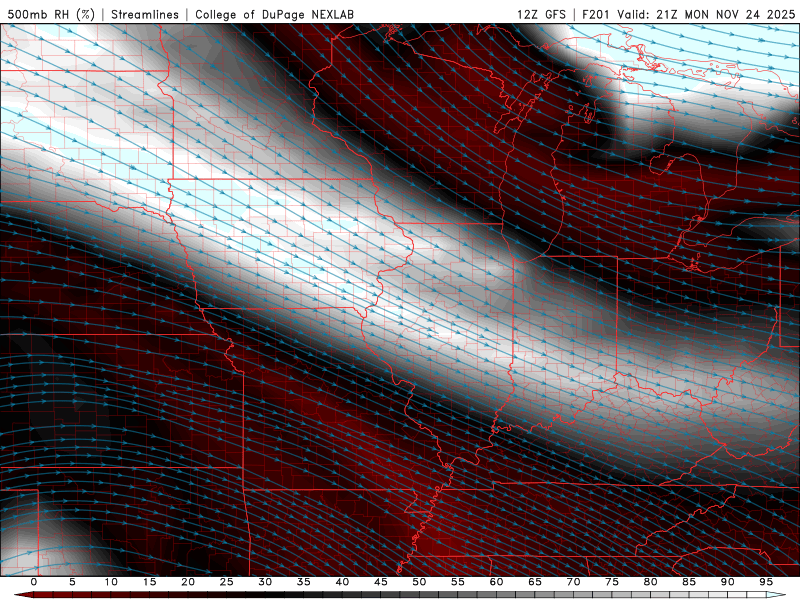Click the colorbar label '25'
Image resolution: width=800 pixels, height=600 pixels.
pos(227,582)
